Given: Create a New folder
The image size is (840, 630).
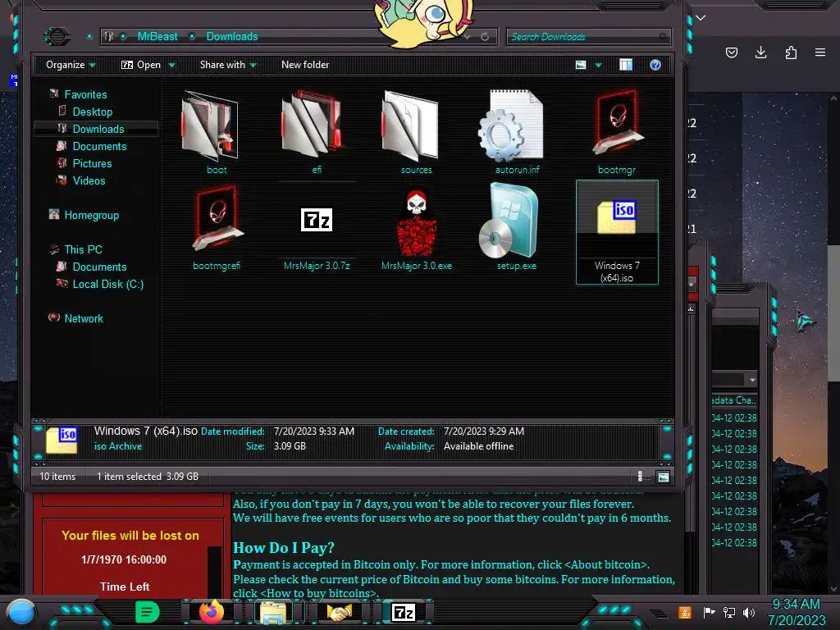Looking at the screenshot, I should [x=305, y=65].
